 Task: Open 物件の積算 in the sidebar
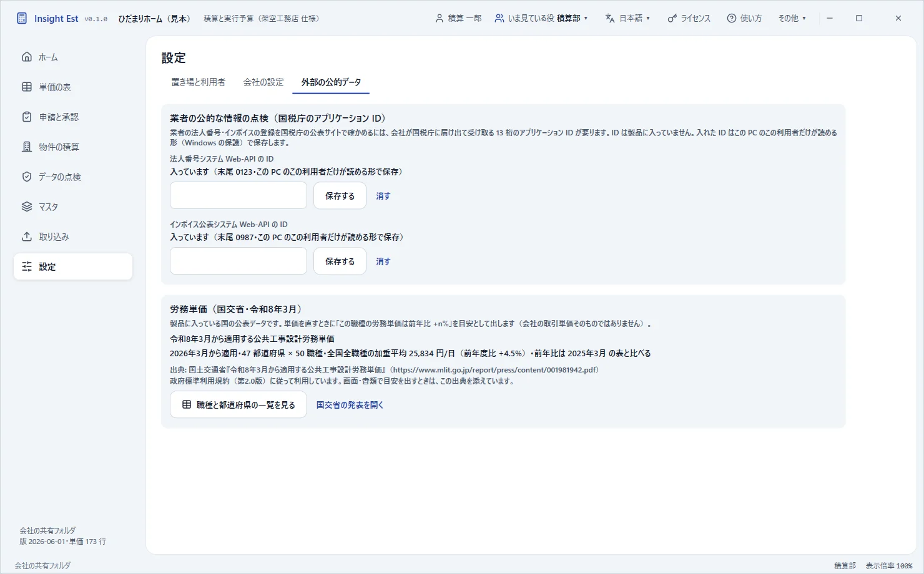point(73,147)
